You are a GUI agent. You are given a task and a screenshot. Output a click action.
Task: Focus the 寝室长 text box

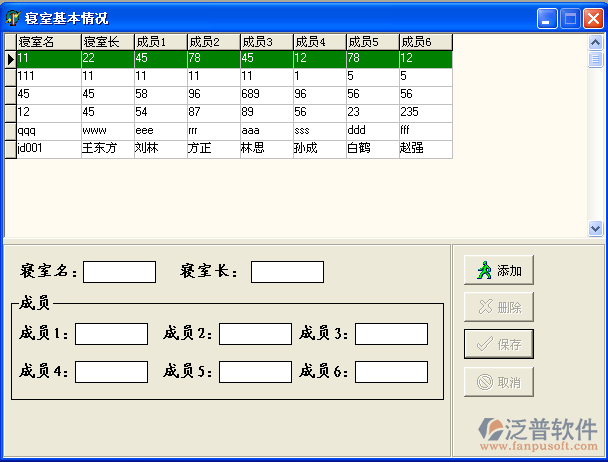[x=287, y=272]
